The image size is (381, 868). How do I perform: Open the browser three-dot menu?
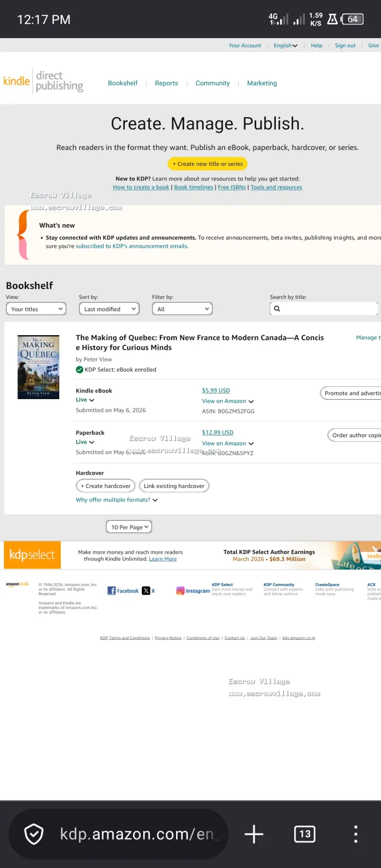[356, 834]
